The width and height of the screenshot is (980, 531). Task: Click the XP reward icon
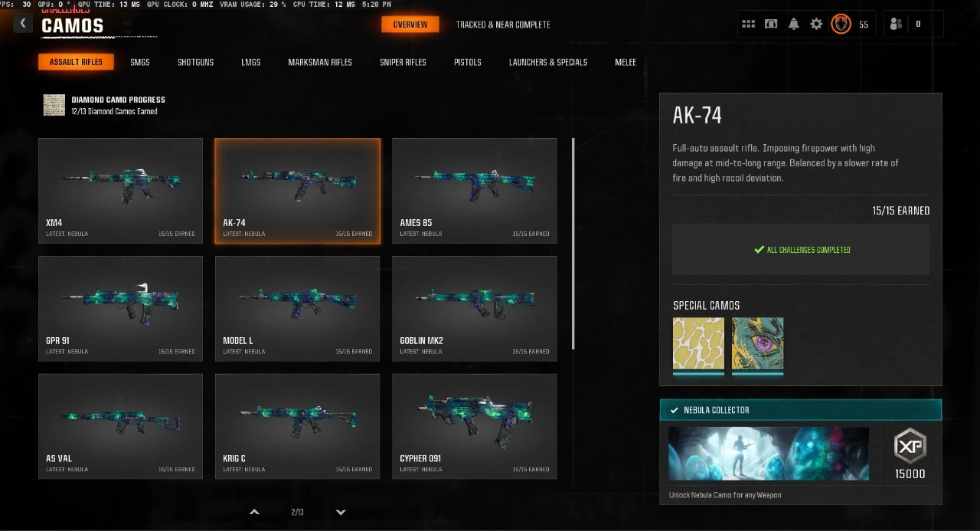pos(910,446)
